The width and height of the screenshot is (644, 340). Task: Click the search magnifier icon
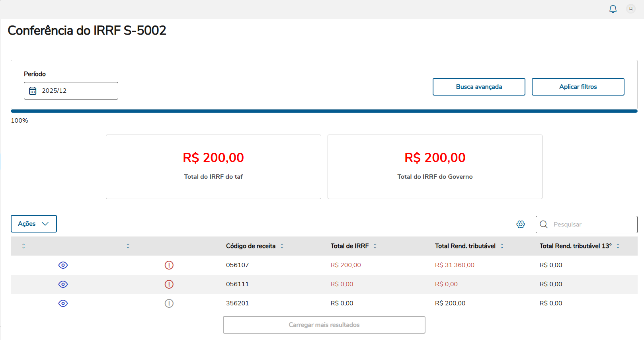pyautogui.click(x=544, y=225)
